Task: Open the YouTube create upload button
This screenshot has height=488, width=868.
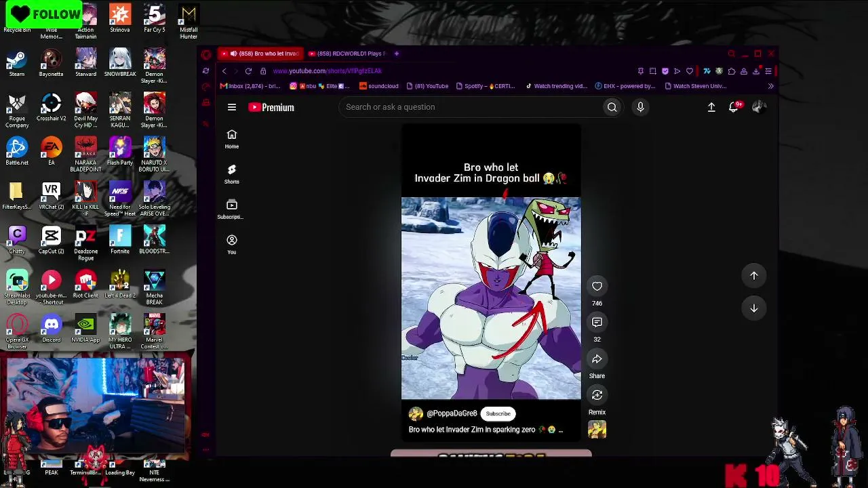Action: [711, 107]
